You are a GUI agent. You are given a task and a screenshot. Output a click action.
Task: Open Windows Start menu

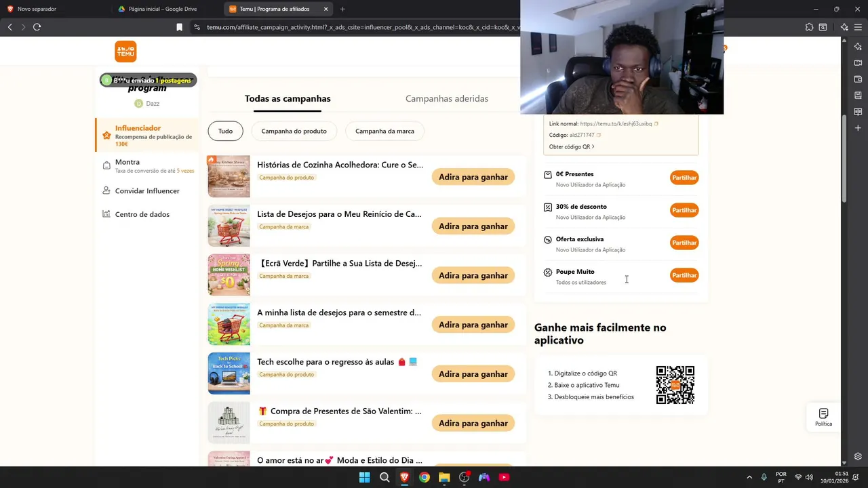[364, 477]
